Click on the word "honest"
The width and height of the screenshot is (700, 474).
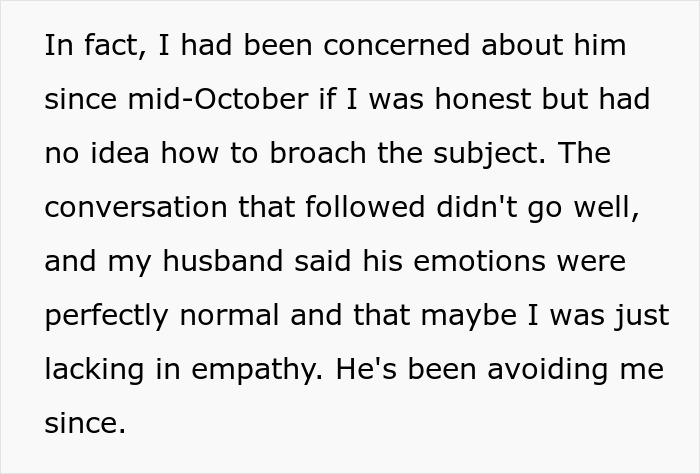tap(483, 99)
